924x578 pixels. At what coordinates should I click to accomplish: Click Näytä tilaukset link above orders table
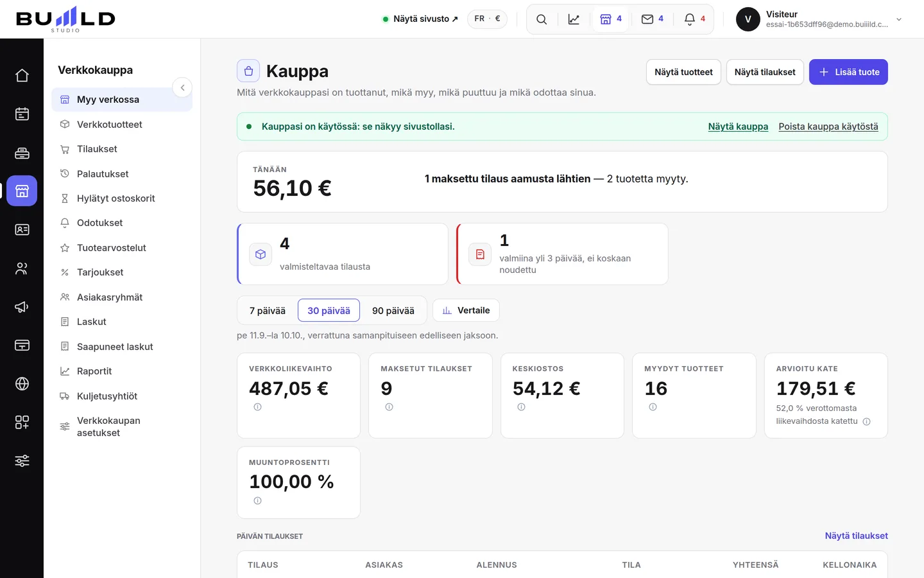tap(856, 536)
